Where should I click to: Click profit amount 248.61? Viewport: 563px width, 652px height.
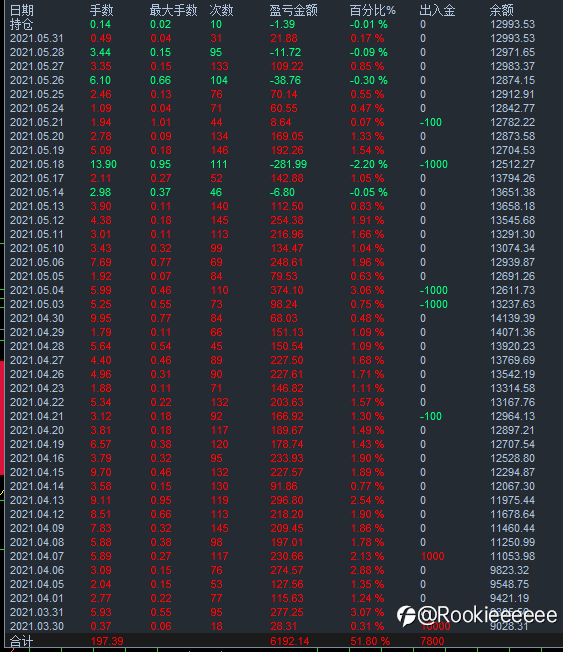287,262
